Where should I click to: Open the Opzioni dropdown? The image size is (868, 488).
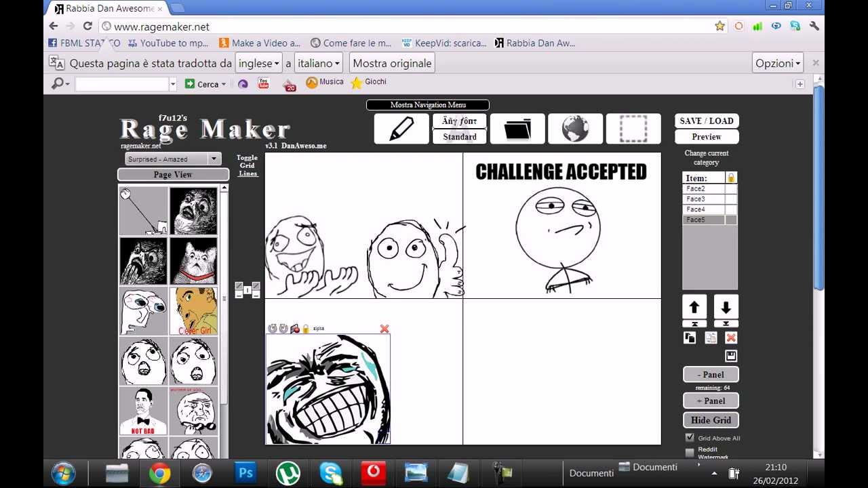coord(778,63)
